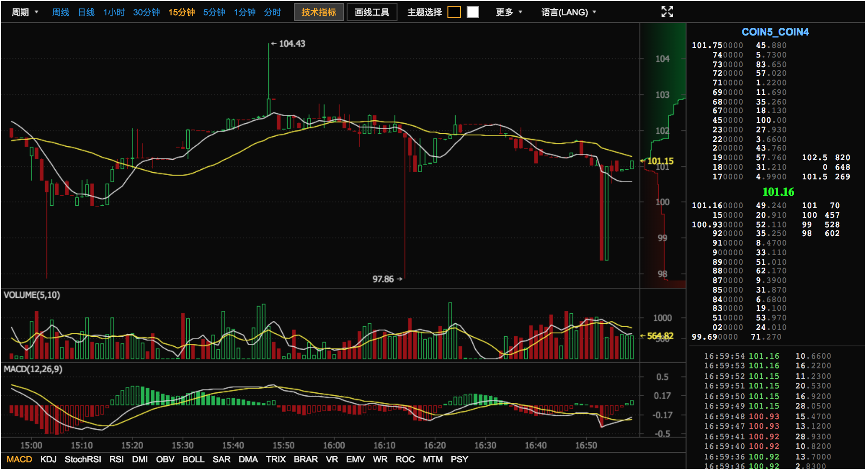Select the OBV indicator
The width and height of the screenshot is (868, 471).
(165, 459)
